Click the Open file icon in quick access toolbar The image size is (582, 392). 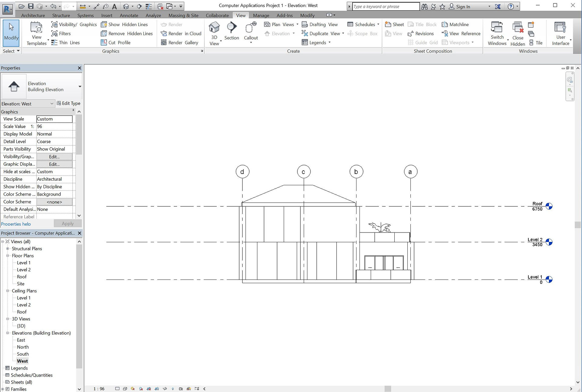click(x=22, y=6)
